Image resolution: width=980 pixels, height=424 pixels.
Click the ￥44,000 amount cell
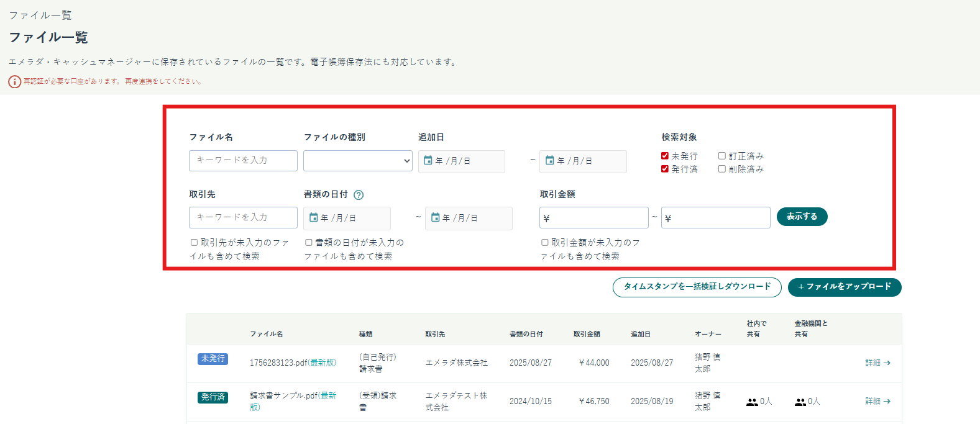click(593, 363)
